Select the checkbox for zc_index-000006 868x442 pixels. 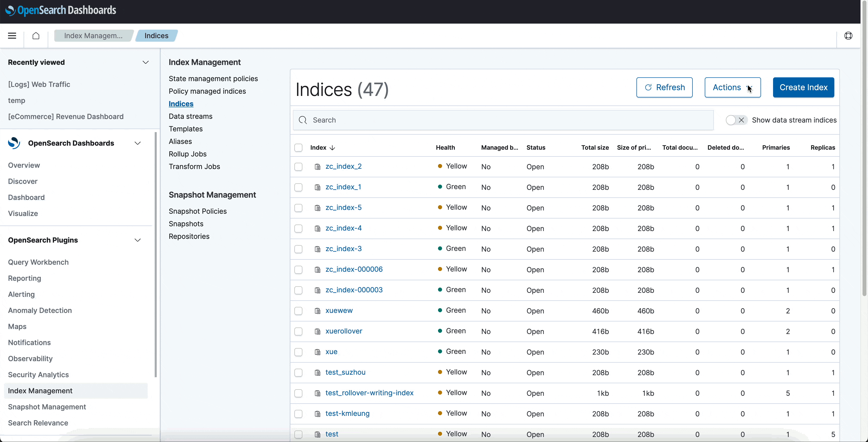coord(298,269)
